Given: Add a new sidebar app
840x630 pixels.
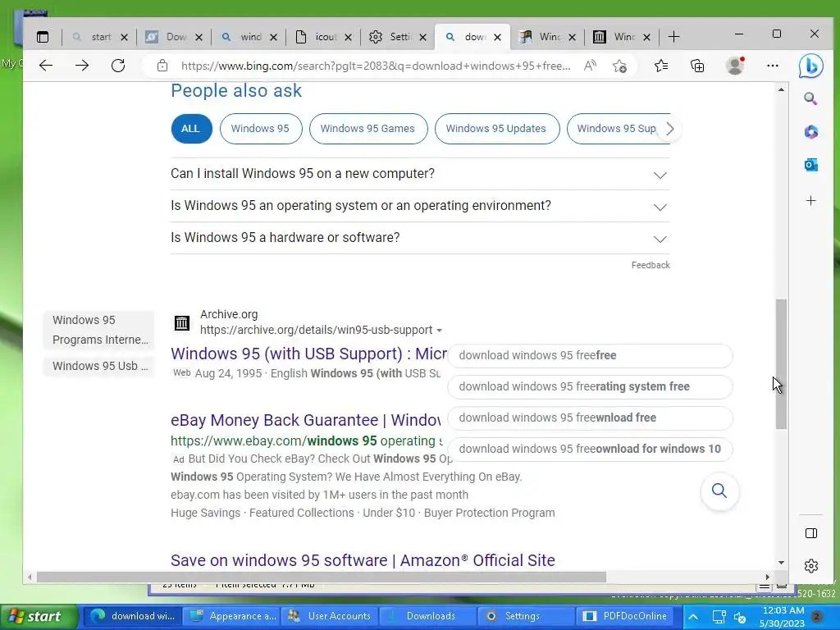Looking at the screenshot, I should [810, 200].
